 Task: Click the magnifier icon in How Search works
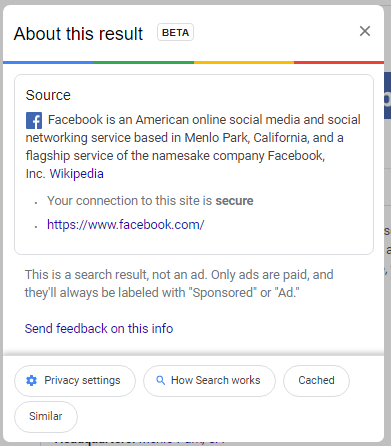[160, 380]
